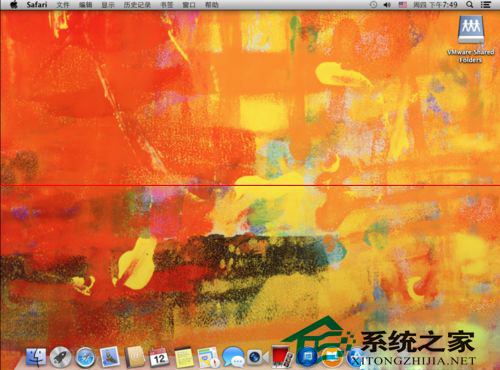Open Photo Booth icon in Dock
This screenshot has width=500, height=370.
(283, 356)
